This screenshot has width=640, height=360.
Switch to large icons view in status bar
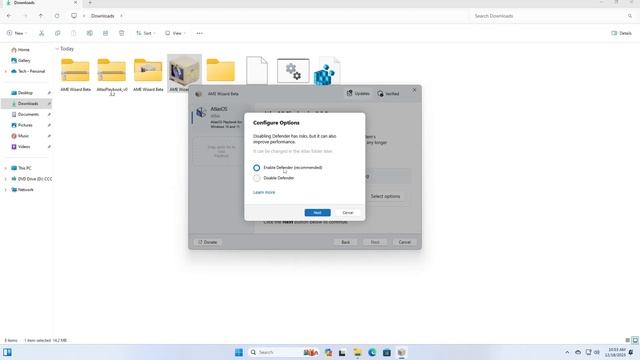[635, 340]
